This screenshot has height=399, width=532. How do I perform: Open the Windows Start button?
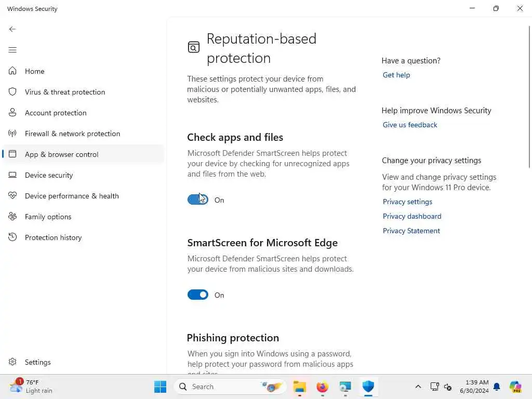coord(160,387)
